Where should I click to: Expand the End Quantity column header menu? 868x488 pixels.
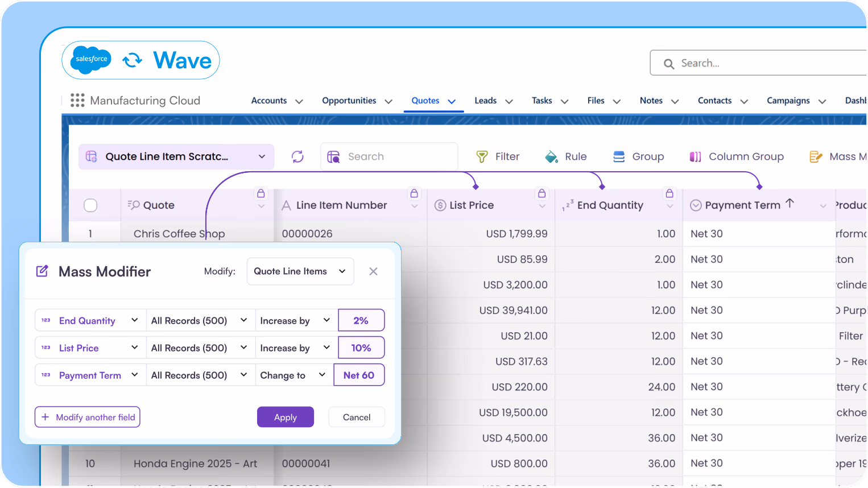tap(669, 206)
